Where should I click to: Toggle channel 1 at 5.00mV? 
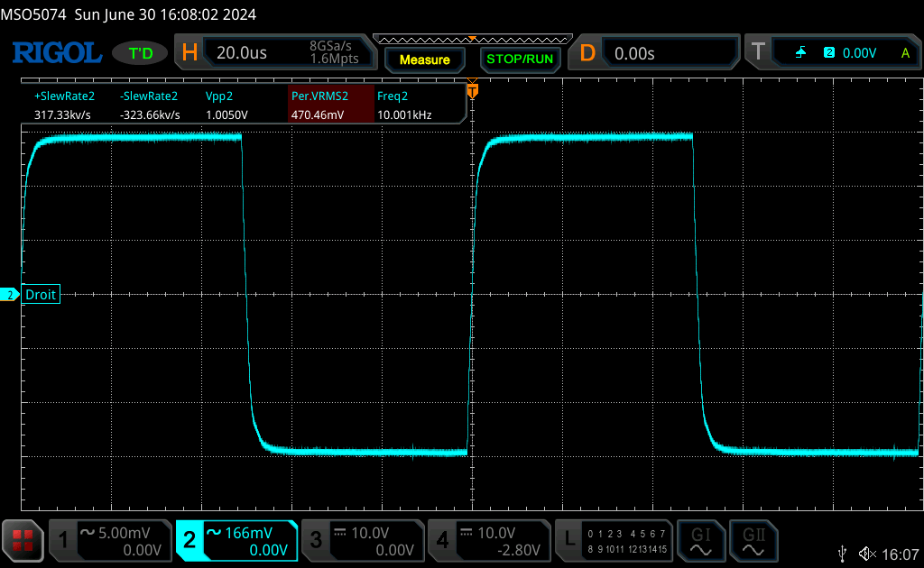[109, 541]
